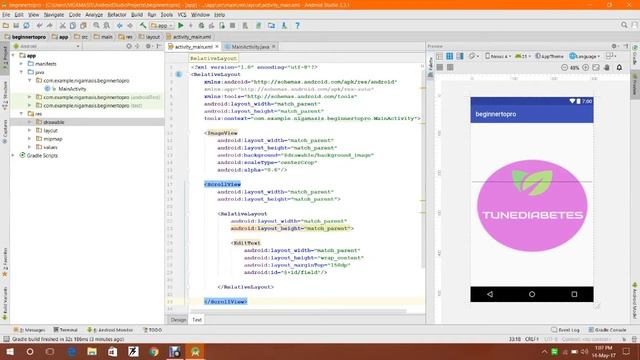Screen dimensions: 640x360
Task: Click the Redo toolbar icon
Action: click(50, 25)
